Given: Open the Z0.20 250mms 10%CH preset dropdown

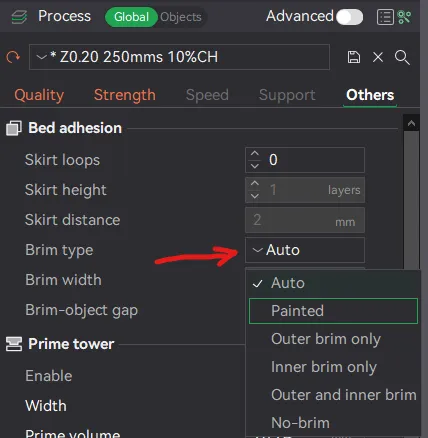Looking at the screenshot, I should [x=179, y=57].
